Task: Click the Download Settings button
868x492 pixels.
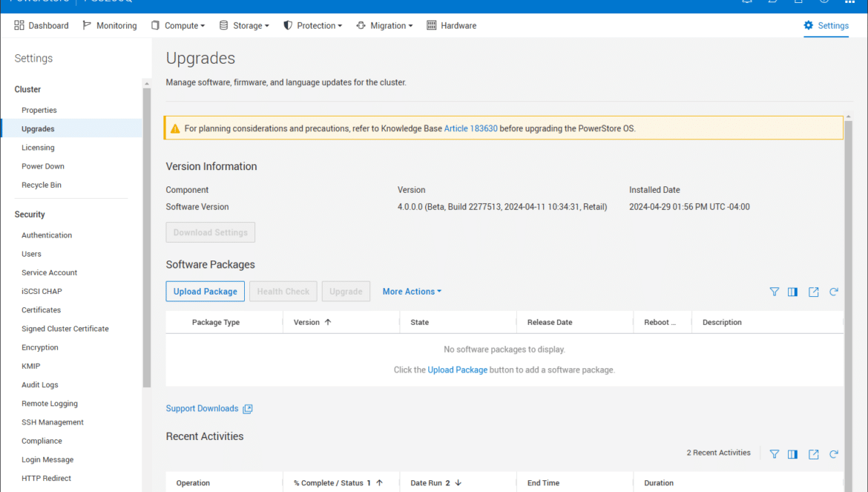Action: click(211, 232)
